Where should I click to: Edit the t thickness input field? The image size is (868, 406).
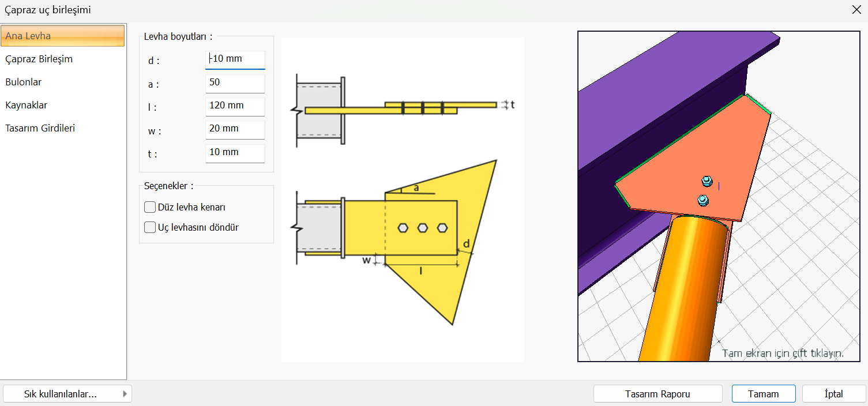[235, 152]
